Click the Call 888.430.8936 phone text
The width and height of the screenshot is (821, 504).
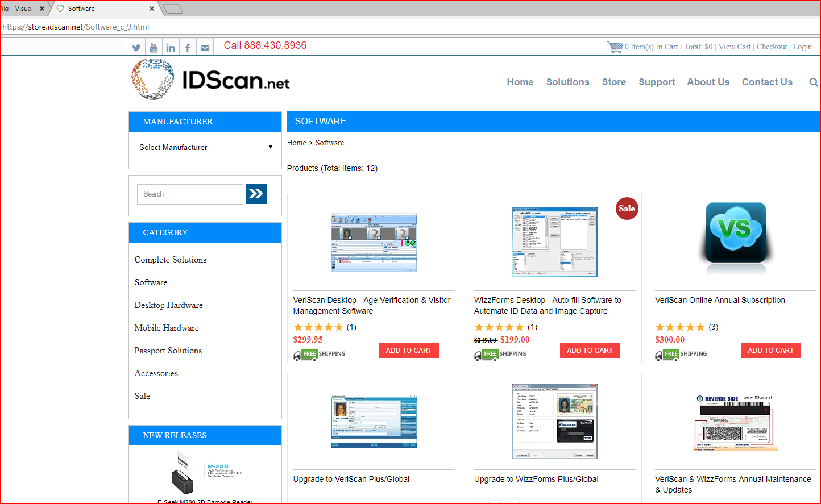point(265,45)
